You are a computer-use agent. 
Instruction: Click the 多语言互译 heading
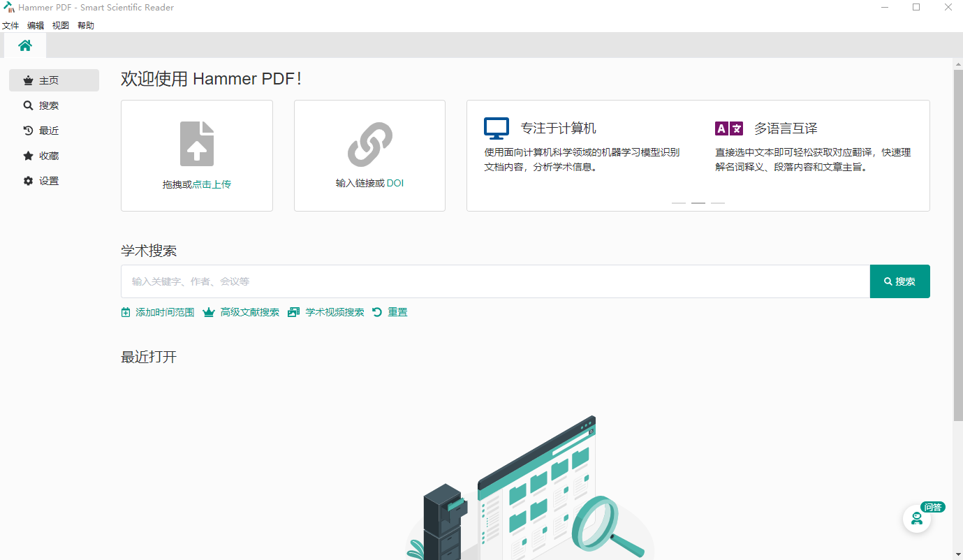click(x=786, y=128)
